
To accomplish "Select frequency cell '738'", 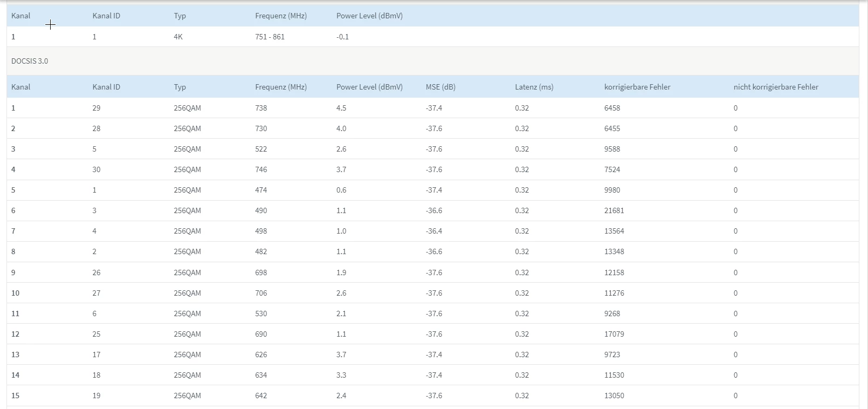I will click(x=261, y=108).
